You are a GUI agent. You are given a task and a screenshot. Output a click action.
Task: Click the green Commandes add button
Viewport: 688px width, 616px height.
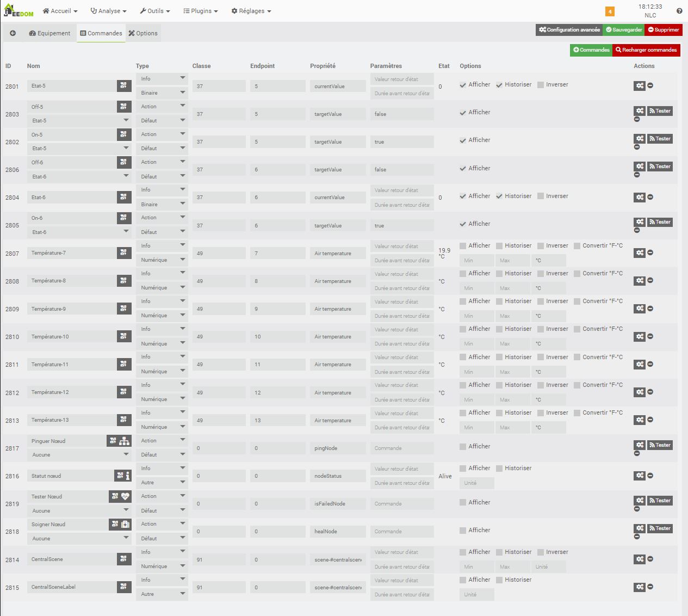591,50
